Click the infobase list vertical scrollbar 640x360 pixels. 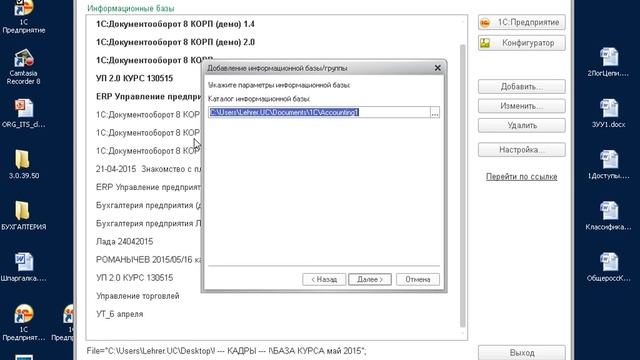tap(462, 186)
